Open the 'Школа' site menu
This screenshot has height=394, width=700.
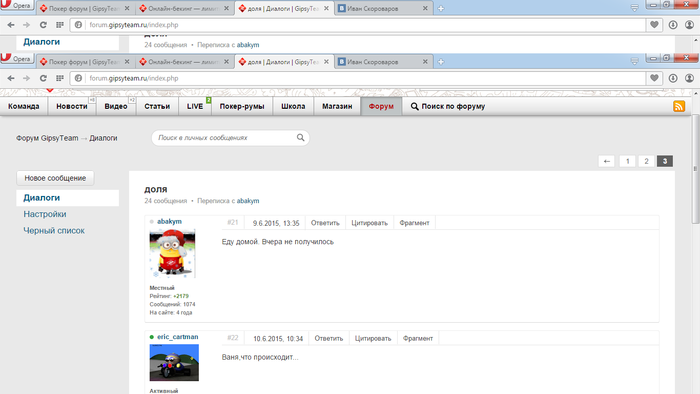pos(293,106)
